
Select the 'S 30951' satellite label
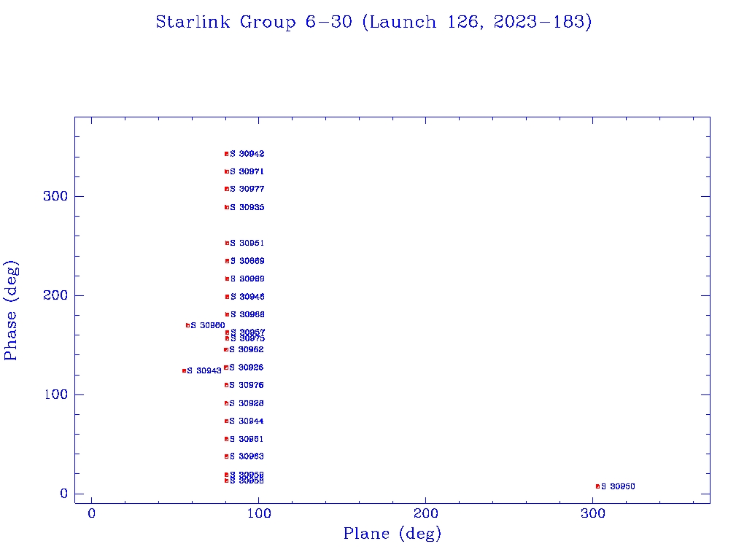(247, 243)
